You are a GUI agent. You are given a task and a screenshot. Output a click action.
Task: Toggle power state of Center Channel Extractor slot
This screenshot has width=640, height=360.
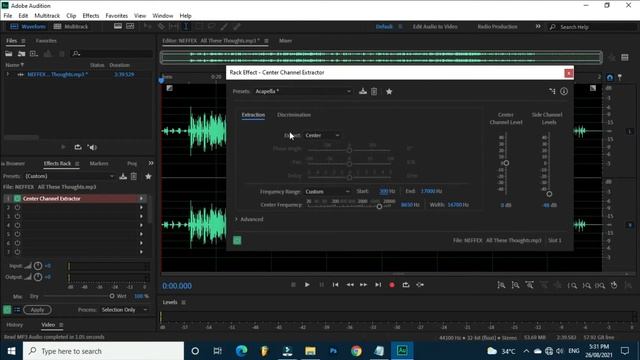point(17,198)
